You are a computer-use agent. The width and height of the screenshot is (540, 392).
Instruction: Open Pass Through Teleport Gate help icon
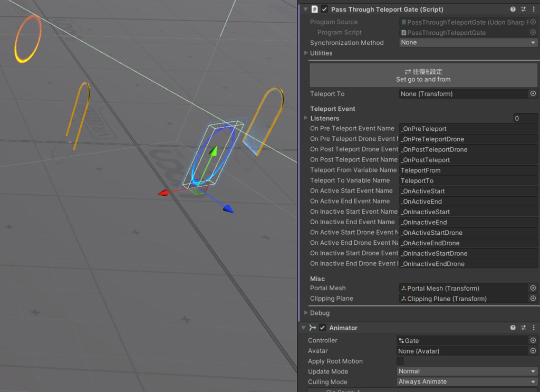click(513, 9)
